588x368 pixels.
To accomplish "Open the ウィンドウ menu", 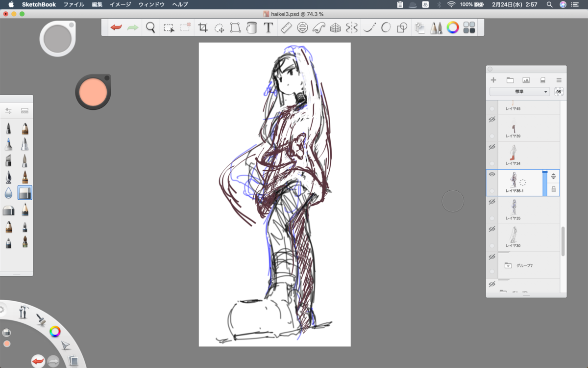I will [x=151, y=4].
